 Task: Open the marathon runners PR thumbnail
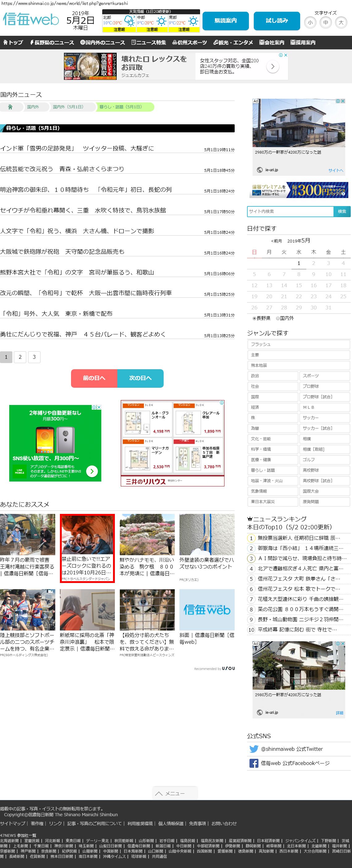pos(28,610)
